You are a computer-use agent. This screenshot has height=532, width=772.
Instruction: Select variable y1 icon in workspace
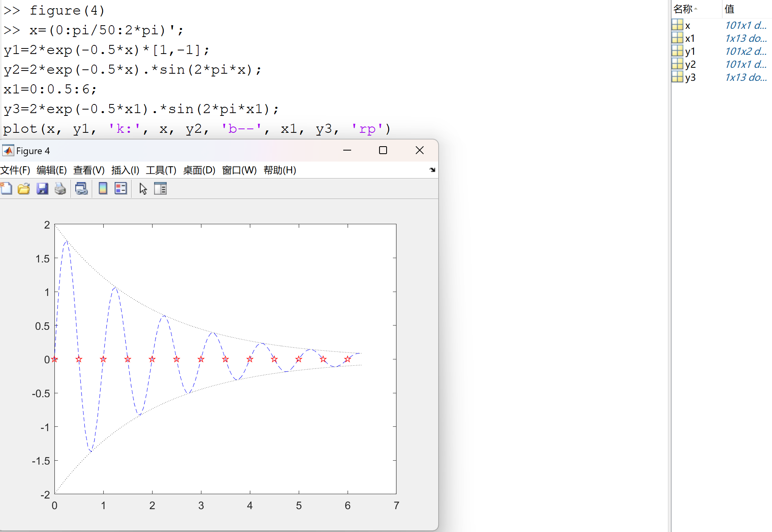[x=677, y=51]
